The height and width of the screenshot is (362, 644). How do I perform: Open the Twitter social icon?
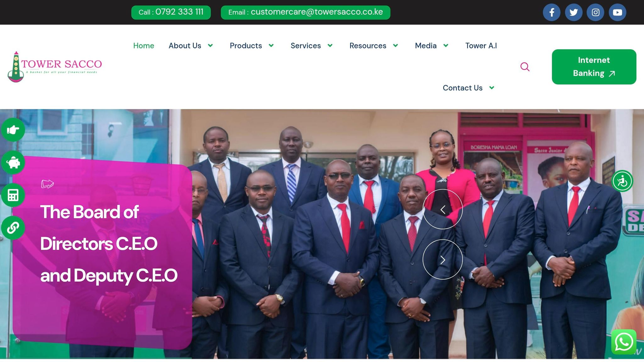point(574,12)
